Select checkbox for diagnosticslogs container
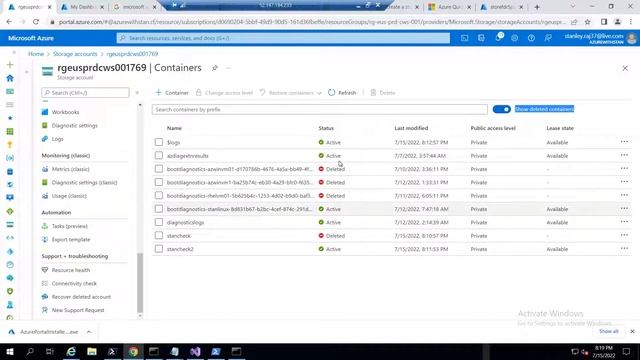640x360 pixels. [x=159, y=222]
